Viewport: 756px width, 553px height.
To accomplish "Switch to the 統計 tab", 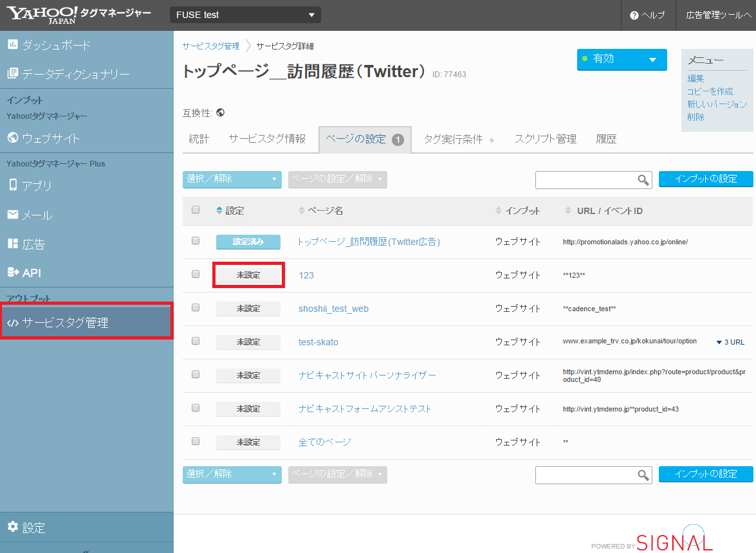I will (x=199, y=139).
